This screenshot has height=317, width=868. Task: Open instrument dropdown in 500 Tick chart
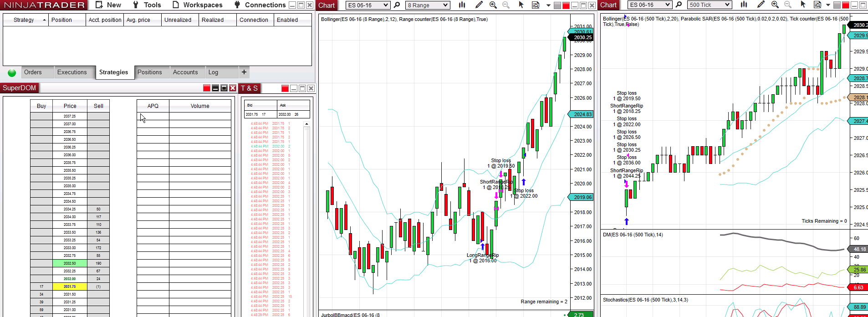[649, 5]
